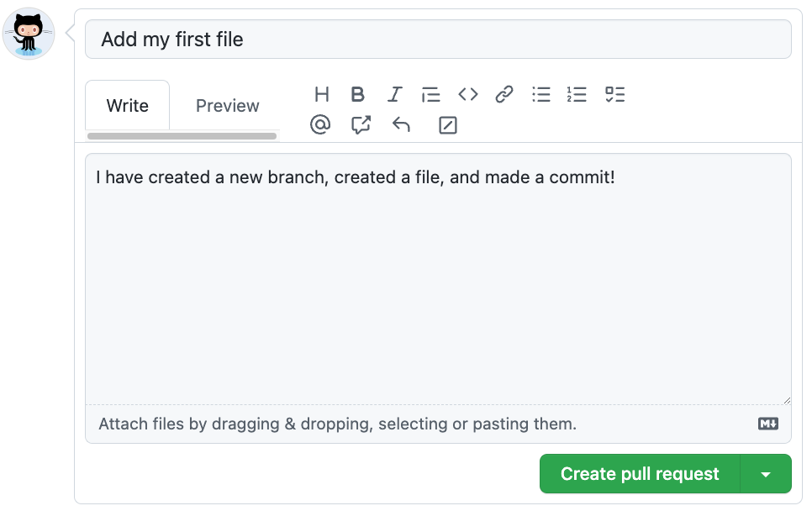812x511 pixels.
Task: Click the pull request title field
Action: (x=437, y=39)
